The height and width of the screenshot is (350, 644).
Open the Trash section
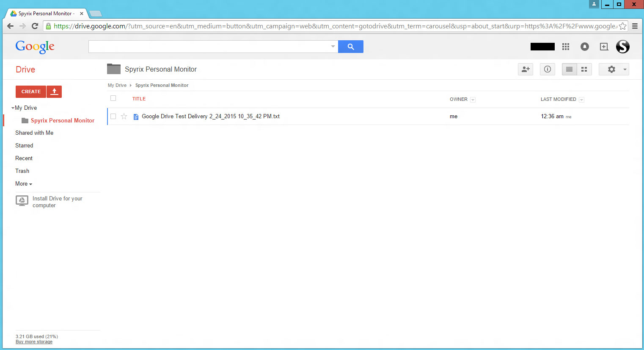(x=22, y=171)
